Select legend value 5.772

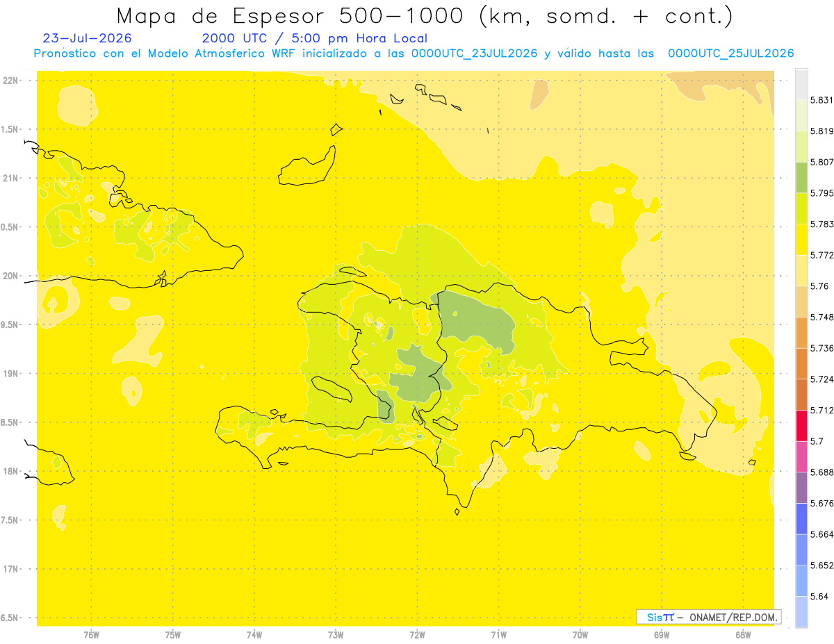tap(820, 255)
